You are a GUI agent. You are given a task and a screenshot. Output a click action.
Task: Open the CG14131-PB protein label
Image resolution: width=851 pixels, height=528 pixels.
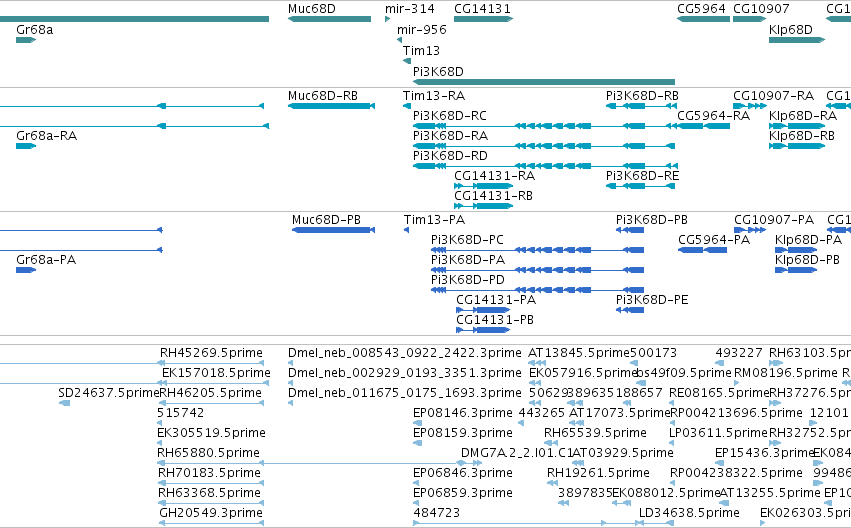(x=495, y=321)
